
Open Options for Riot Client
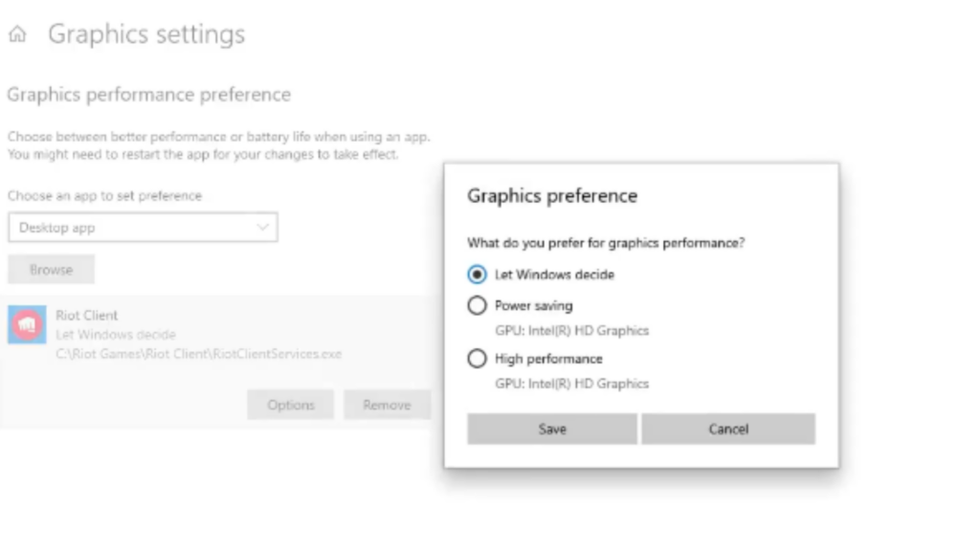coord(290,404)
